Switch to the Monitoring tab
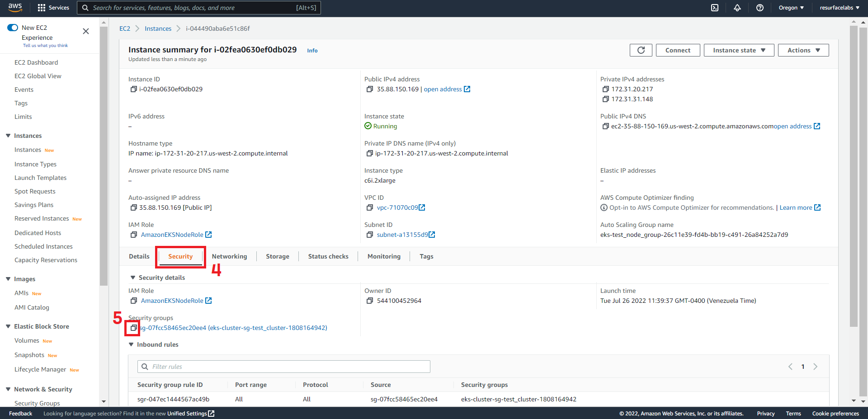This screenshot has height=419, width=868. [x=384, y=256]
